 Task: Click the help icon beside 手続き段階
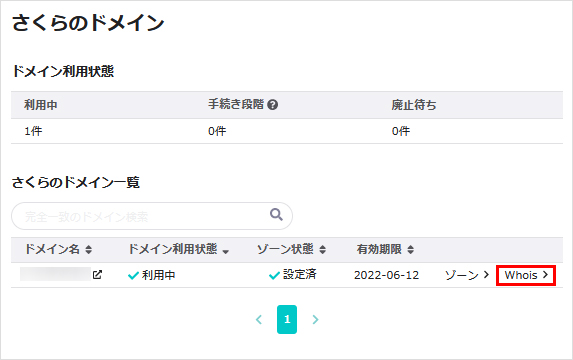click(273, 105)
